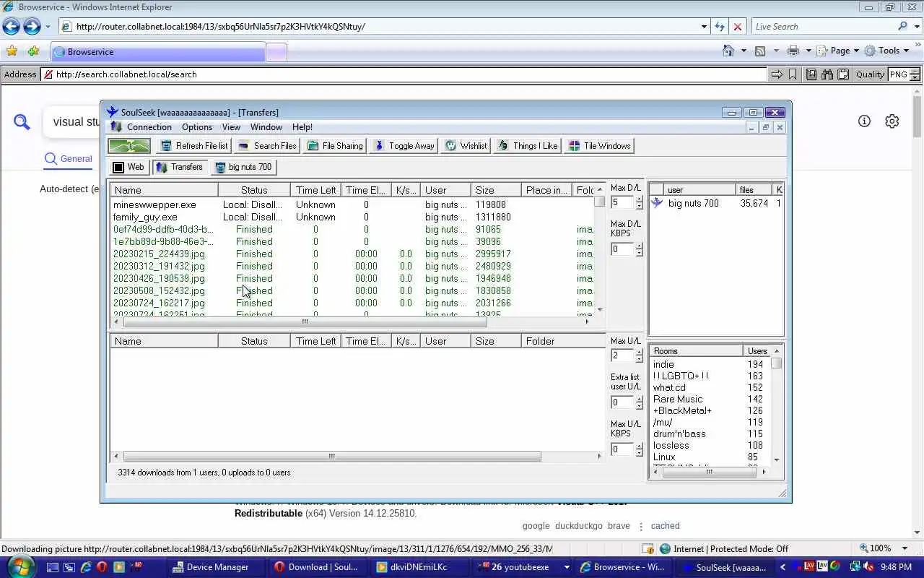Select the family_guy.exe download row

(x=352, y=217)
